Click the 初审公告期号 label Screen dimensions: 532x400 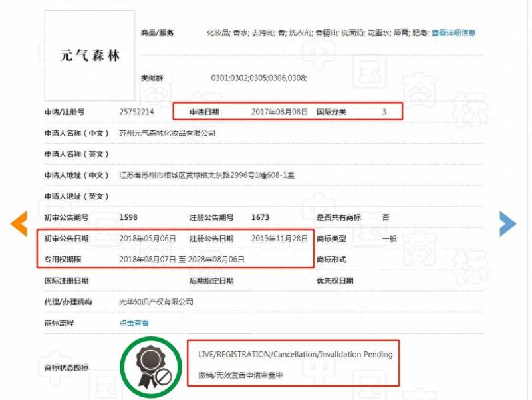click(x=66, y=217)
